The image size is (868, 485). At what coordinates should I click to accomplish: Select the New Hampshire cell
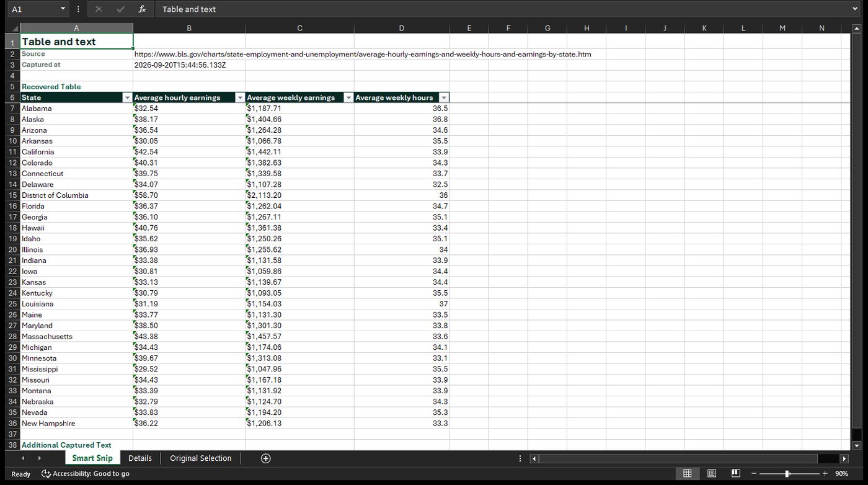pos(76,424)
